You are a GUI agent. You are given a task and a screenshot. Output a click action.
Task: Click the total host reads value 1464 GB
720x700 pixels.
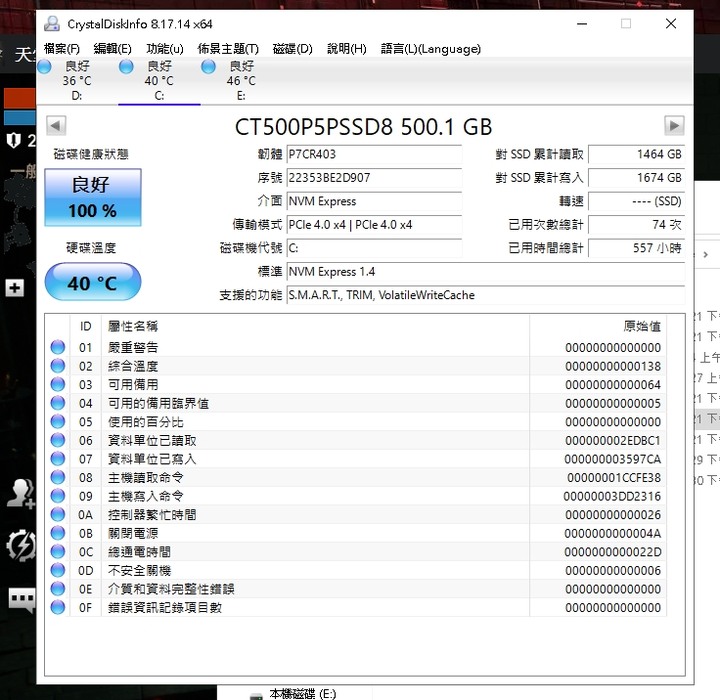pyautogui.click(x=636, y=154)
